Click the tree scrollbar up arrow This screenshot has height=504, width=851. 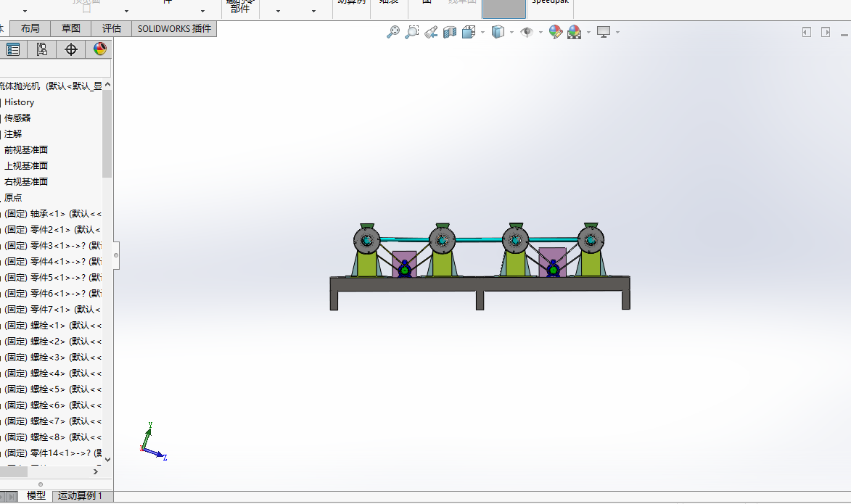tap(107, 85)
